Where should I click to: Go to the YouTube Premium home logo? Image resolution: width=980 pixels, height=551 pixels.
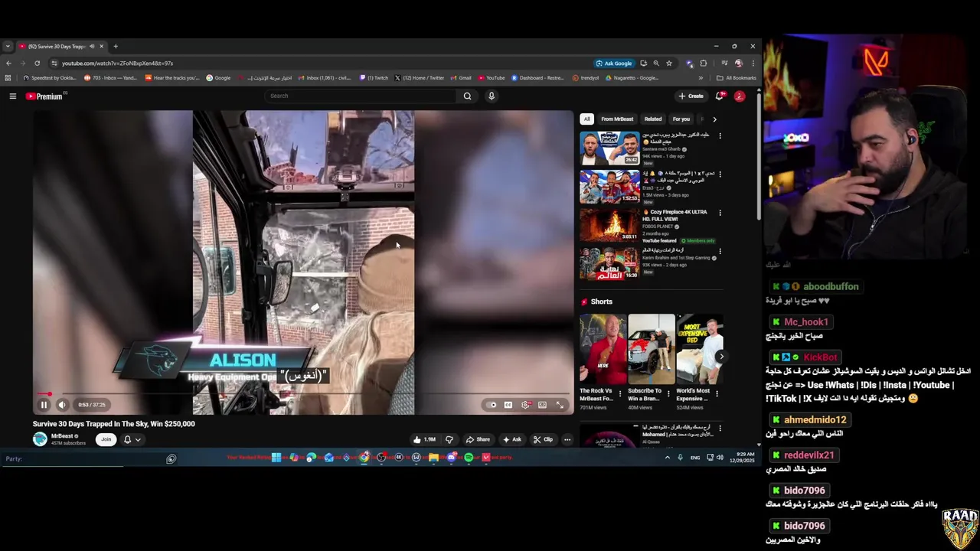coord(44,96)
